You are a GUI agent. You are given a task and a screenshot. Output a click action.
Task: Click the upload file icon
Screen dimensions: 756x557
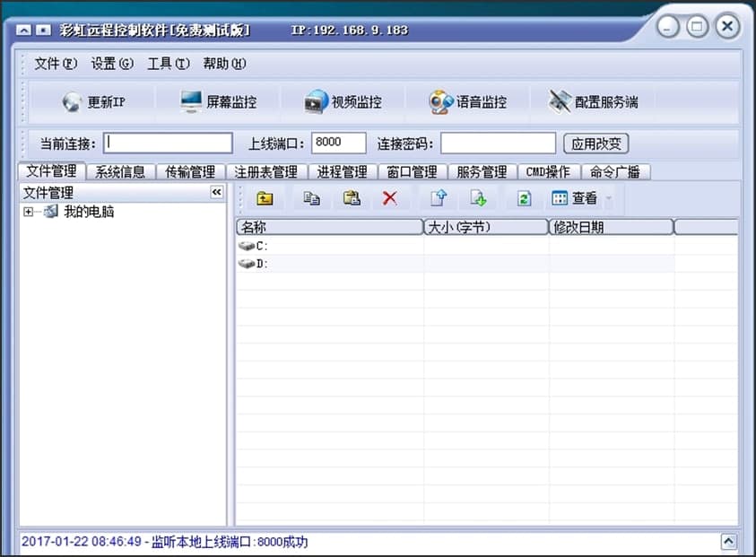pos(439,198)
